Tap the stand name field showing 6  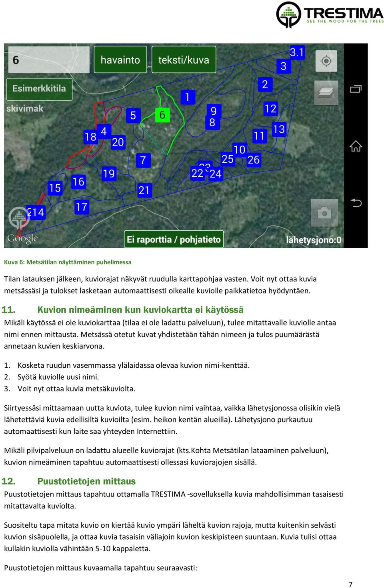(x=49, y=60)
